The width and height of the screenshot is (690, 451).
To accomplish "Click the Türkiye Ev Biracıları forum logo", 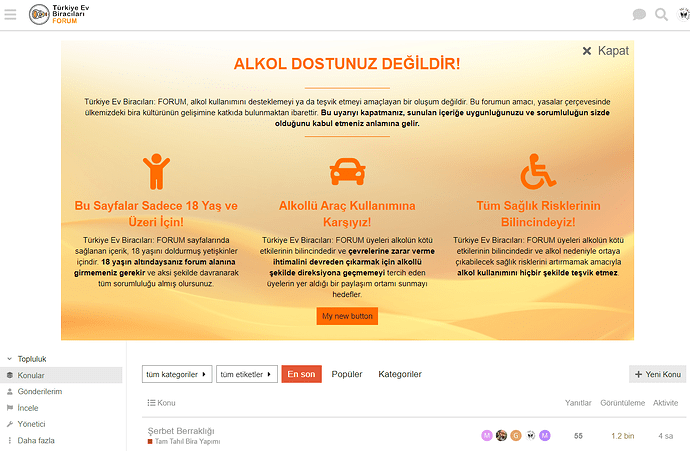I will (x=59, y=15).
